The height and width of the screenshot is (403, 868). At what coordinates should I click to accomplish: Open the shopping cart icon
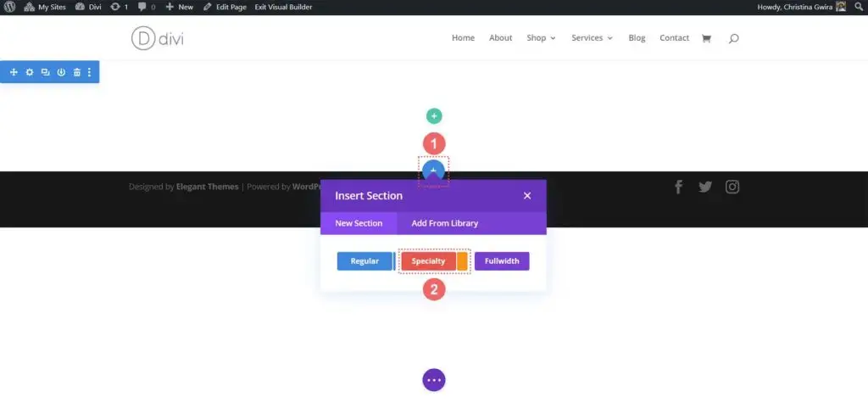click(706, 38)
